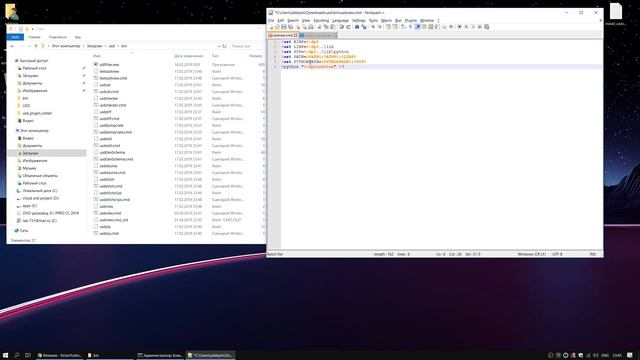Click the Zoom Out toolbar icon in Notepad++

(380, 27)
